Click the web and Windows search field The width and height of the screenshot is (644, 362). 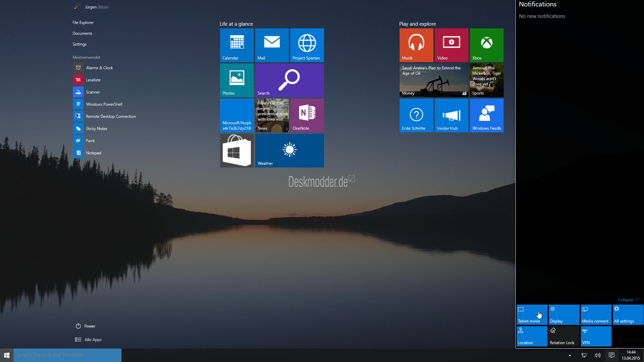pos(68,355)
